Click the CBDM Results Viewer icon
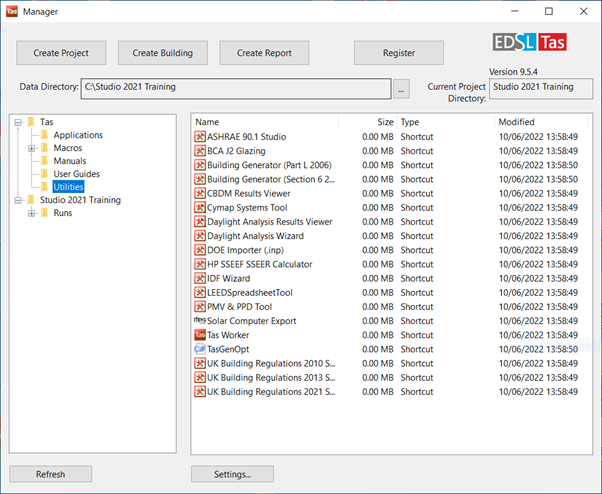The width and height of the screenshot is (602, 494). click(x=200, y=193)
